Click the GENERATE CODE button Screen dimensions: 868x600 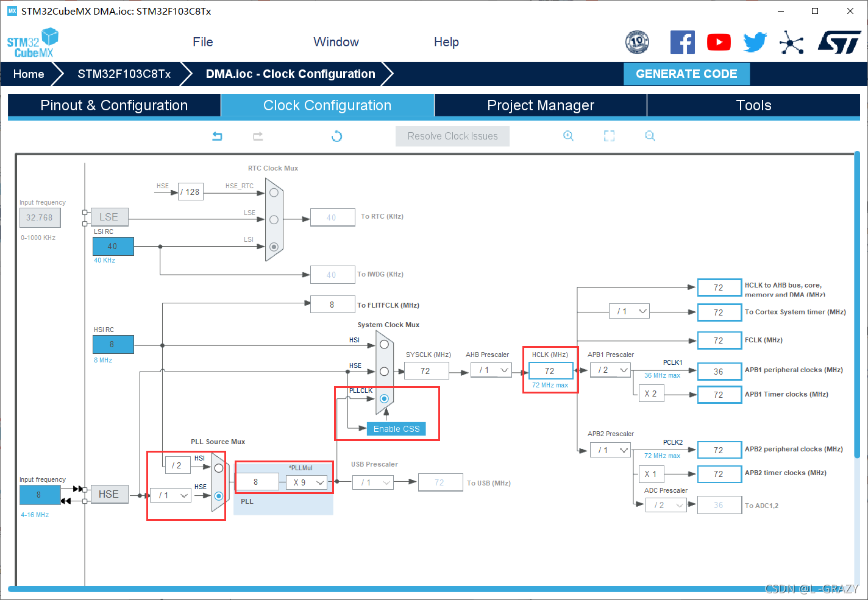[x=686, y=74]
